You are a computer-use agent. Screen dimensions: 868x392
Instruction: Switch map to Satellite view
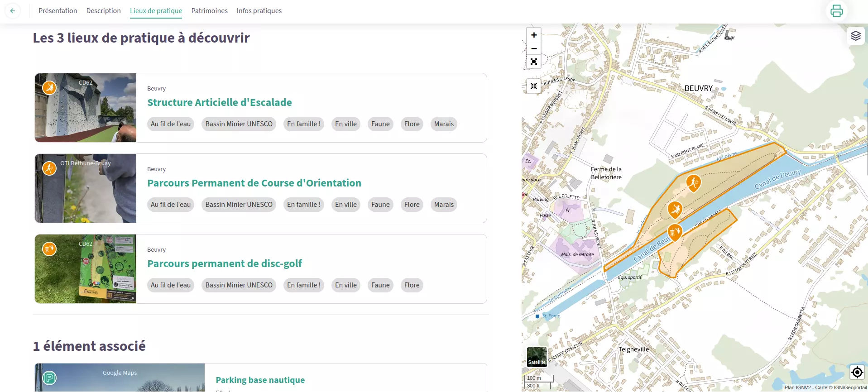537,357
